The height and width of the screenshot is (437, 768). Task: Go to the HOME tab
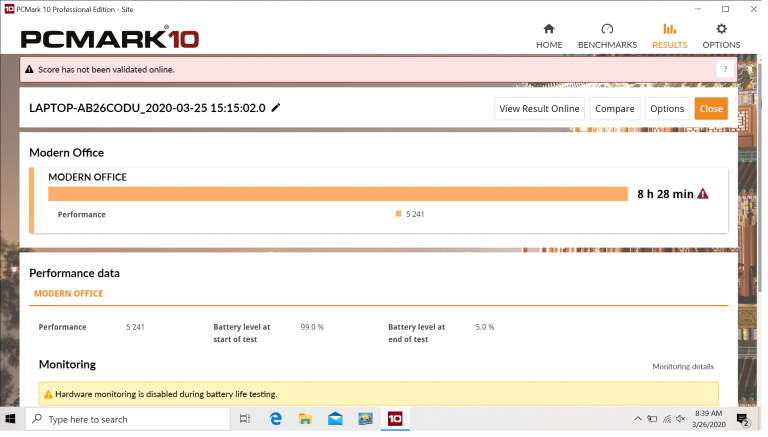549,36
